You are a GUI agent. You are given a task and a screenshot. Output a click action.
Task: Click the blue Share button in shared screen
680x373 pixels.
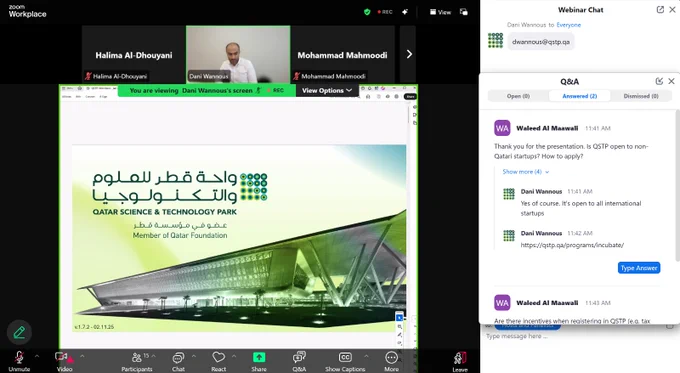[410, 96]
